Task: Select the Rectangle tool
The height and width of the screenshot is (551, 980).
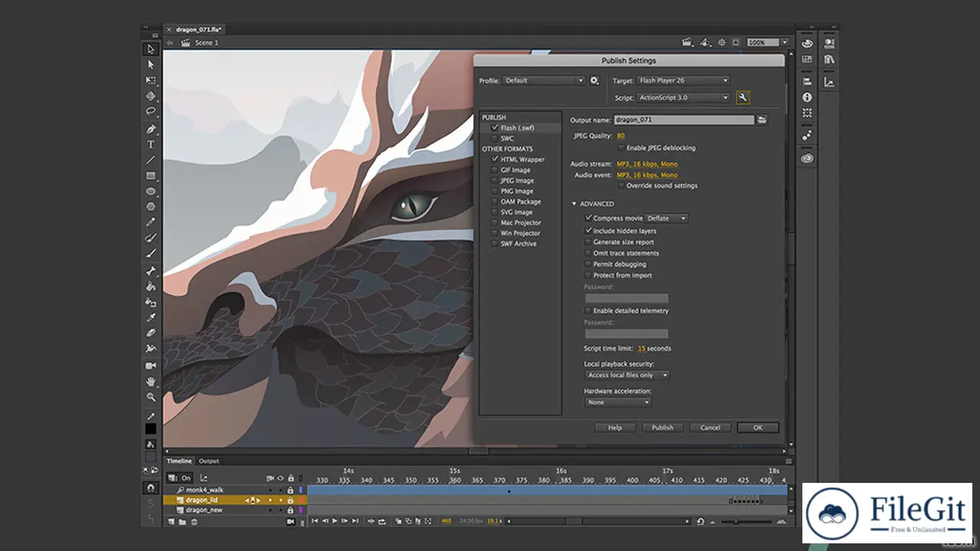Action: point(151,176)
